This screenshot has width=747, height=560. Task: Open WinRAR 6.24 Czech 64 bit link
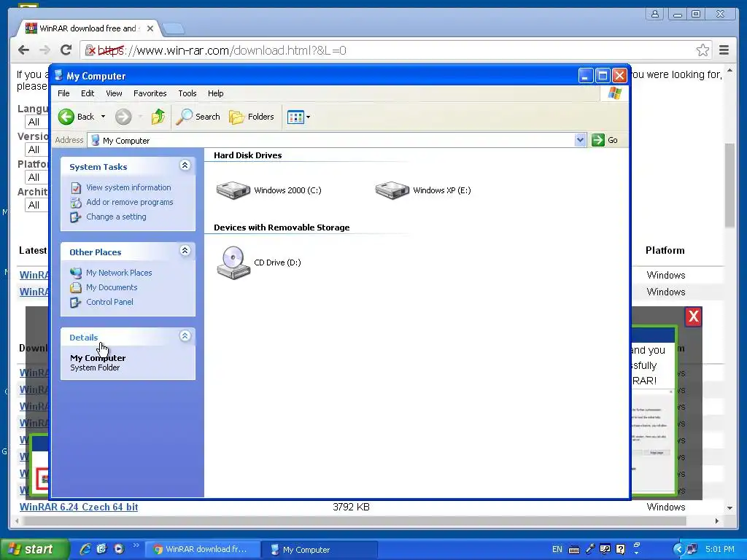(79, 507)
